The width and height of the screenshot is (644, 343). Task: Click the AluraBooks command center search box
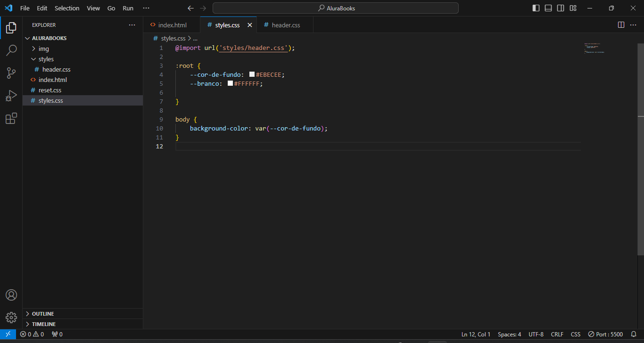pyautogui.click(x=336, y=8)
